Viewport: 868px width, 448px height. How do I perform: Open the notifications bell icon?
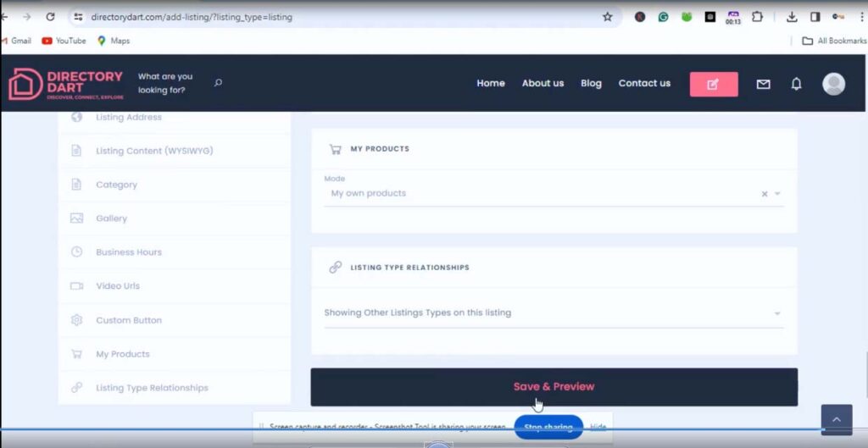coord(796,84)
